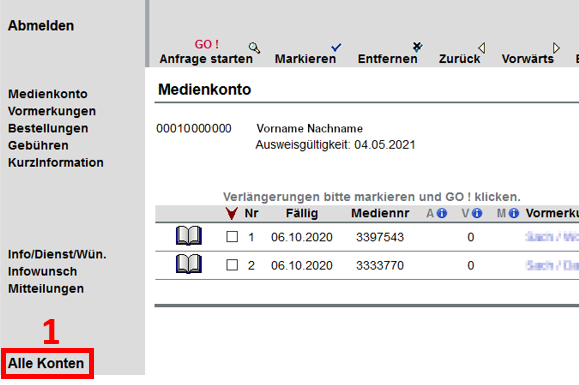The width and height of the screenshot is (579, 385).
Task: Click Zurück in the toolbar
Action: tap(459, 59)
